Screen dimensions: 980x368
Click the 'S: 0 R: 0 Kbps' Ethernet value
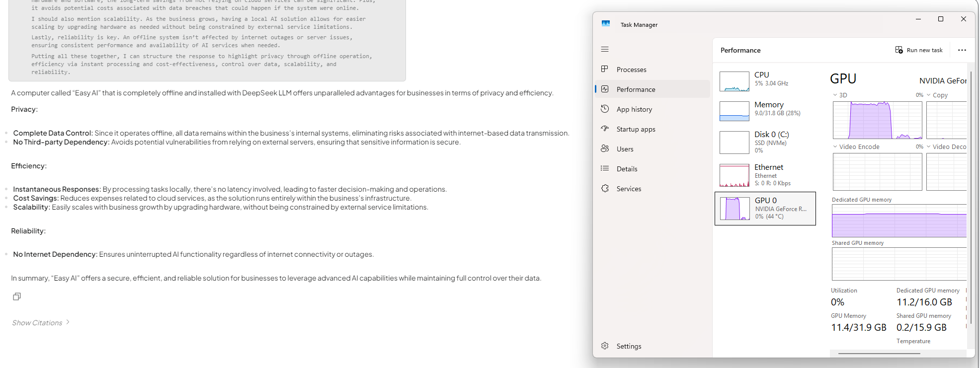[772, 183]
